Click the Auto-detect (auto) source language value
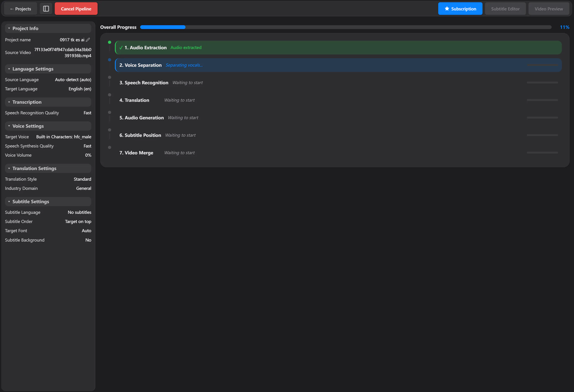Viewport: 574px width, 392px height. coord(73,80)
